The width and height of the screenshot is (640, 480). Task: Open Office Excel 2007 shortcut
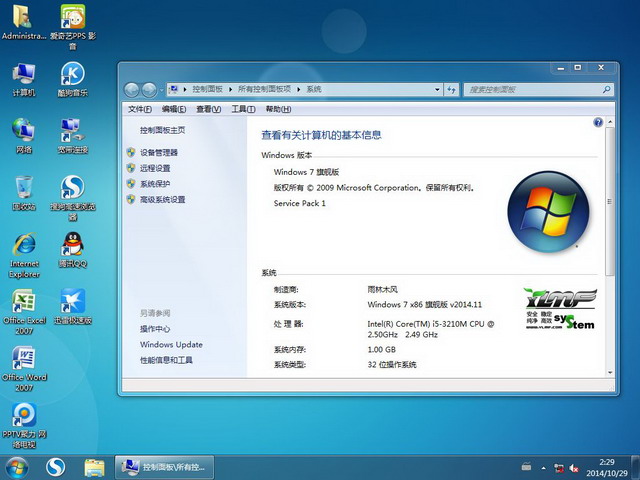pos(24,312)
